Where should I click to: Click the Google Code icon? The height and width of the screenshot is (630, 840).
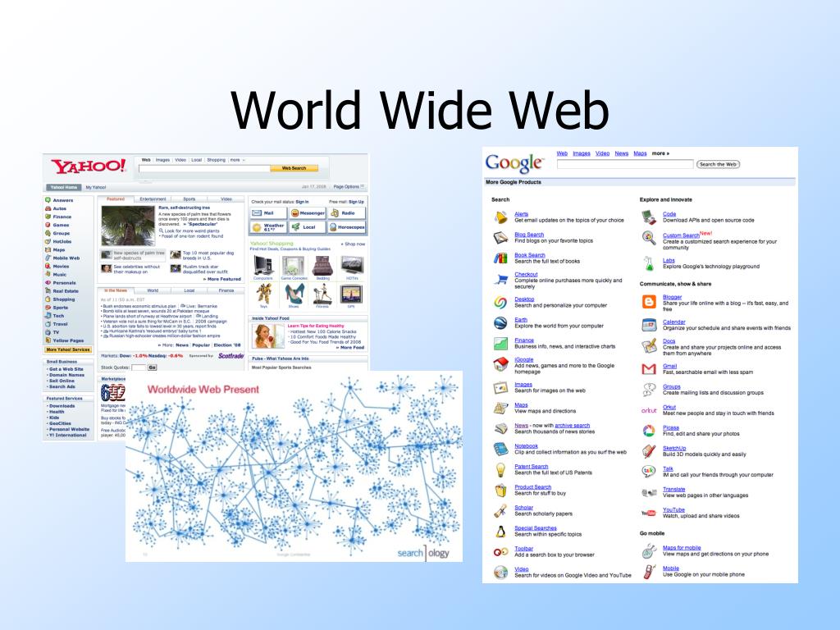coord(649,217)
